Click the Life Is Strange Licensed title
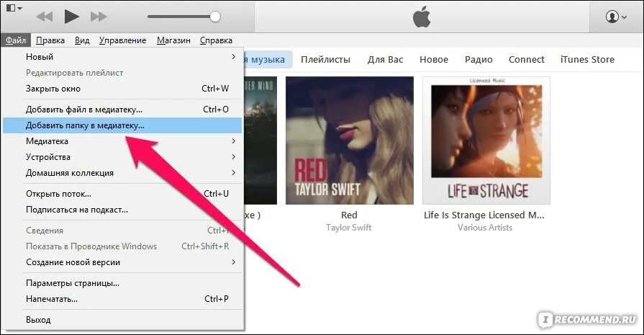Viewport: 644px width, 335px height. (x=484, y=215)
